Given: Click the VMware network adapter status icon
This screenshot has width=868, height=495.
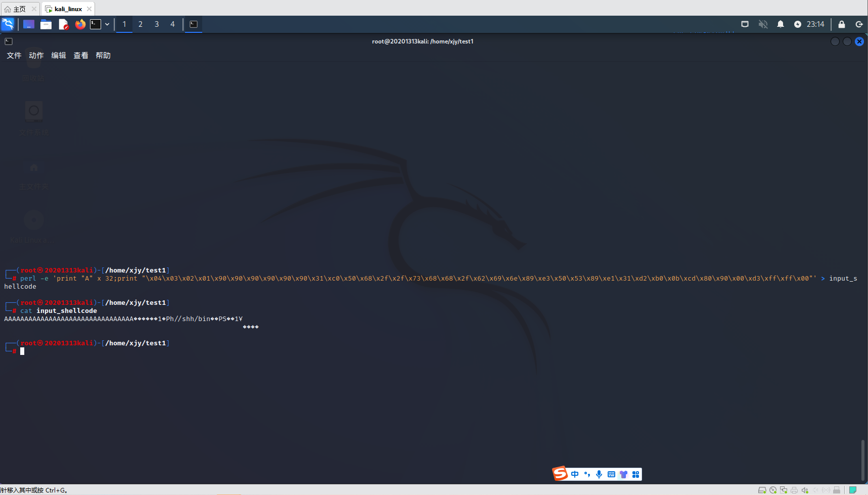Looking at the screenshot, I should tap(784, 490).
